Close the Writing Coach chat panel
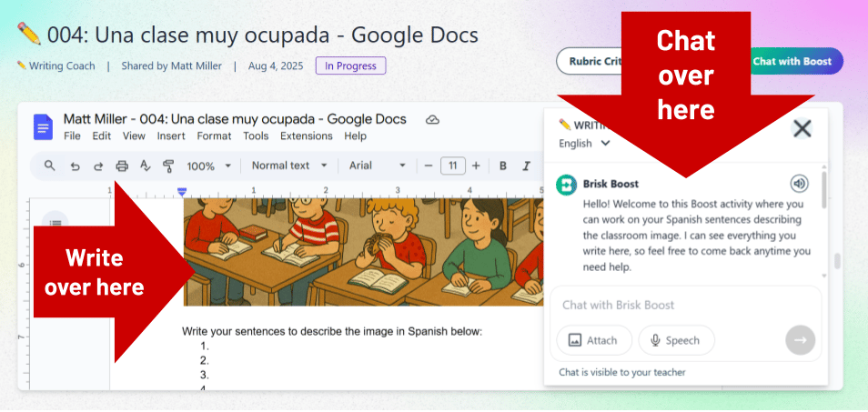This screenshot has height=412, width=868. (802, 129)
